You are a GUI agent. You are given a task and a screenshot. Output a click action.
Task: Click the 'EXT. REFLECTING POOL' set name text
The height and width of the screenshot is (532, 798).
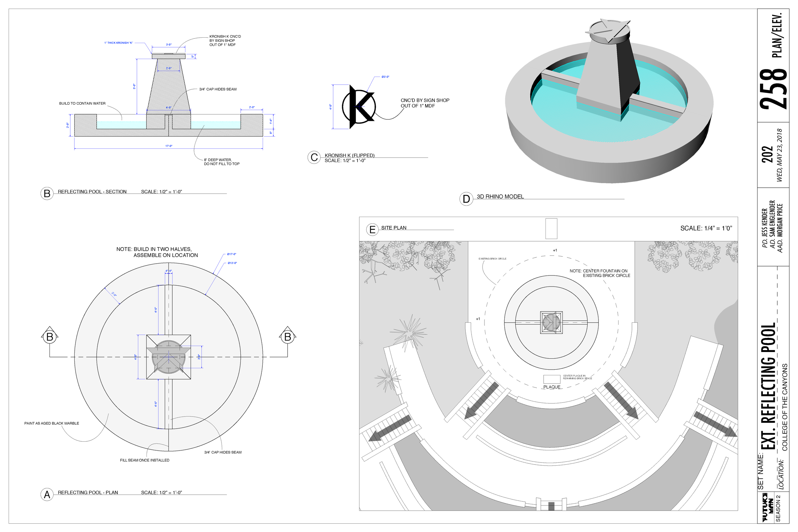[x=769, y=386]
